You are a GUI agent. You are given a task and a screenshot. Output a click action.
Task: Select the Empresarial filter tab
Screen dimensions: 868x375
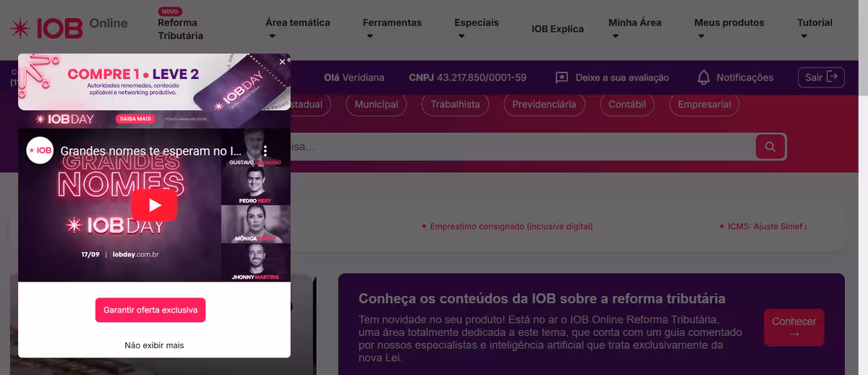tap(705, 104)
